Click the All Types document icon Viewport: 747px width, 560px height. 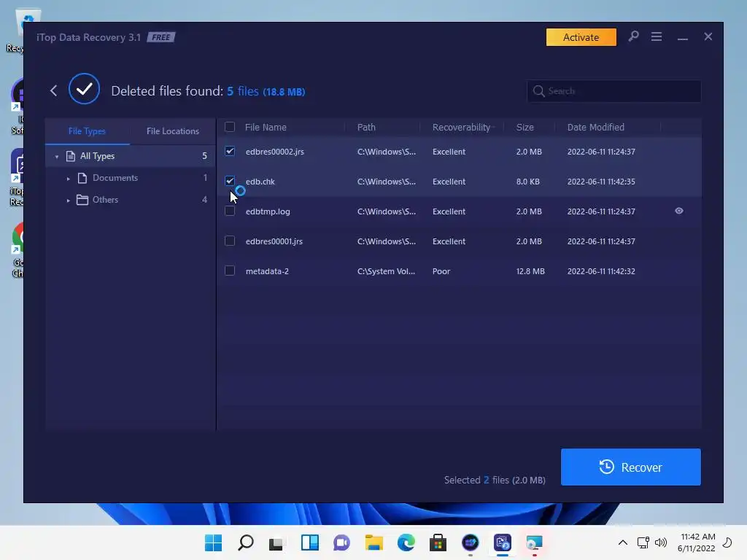click(71, 156)
